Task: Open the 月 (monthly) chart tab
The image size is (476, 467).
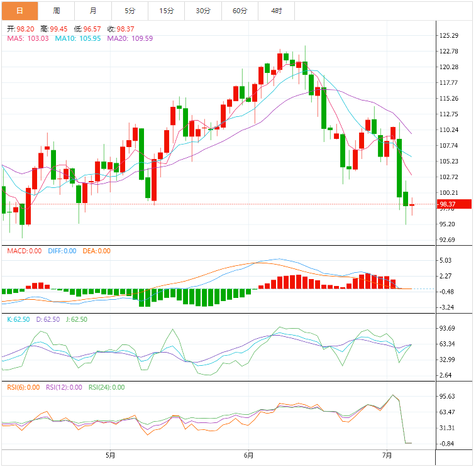Action: 93,11
